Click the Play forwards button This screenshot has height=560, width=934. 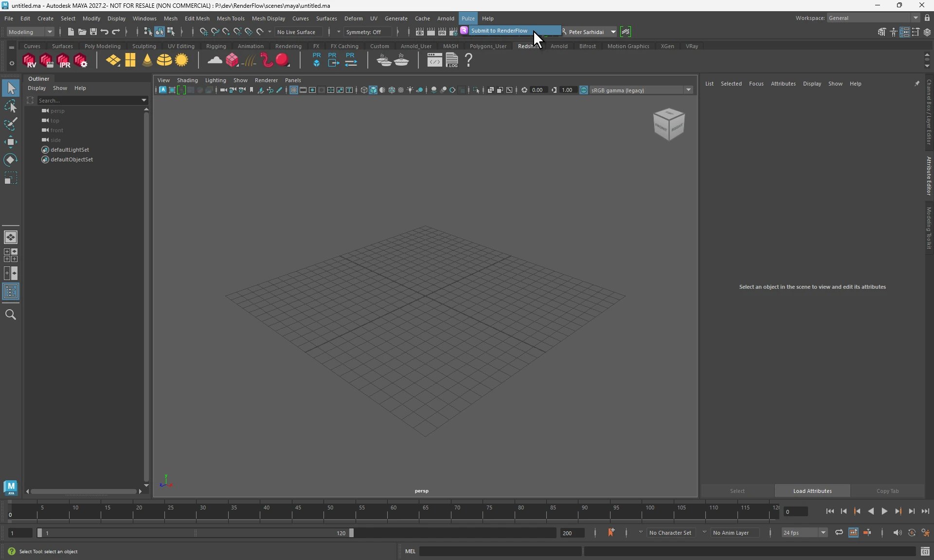[884, 511]
